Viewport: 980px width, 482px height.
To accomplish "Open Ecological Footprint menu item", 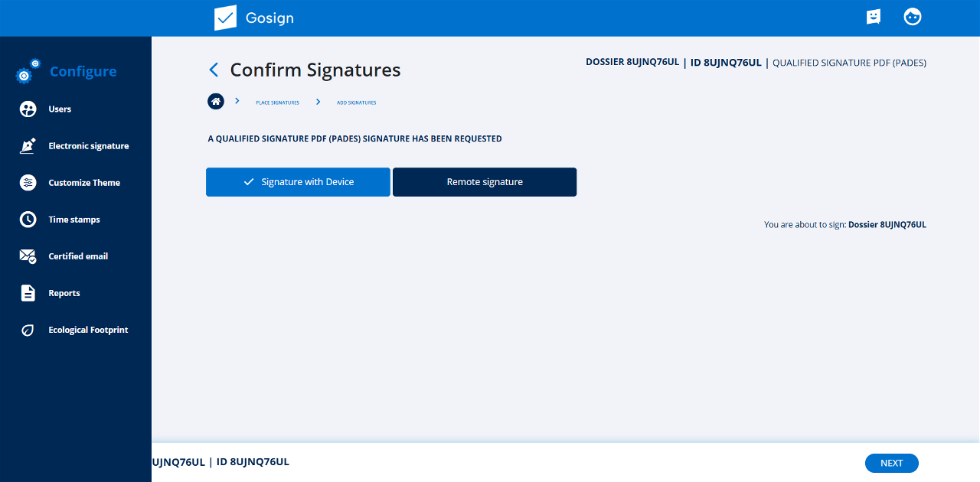I will pos(88,331).
